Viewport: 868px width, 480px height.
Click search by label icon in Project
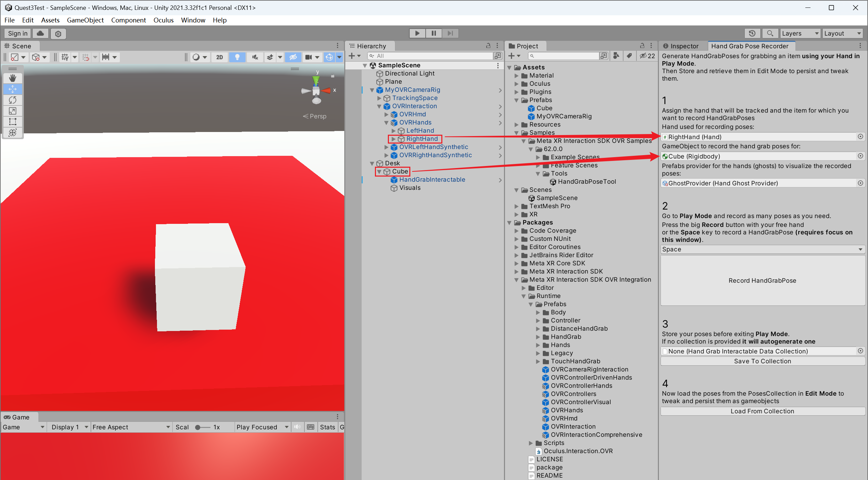click(x=629, y=56)
